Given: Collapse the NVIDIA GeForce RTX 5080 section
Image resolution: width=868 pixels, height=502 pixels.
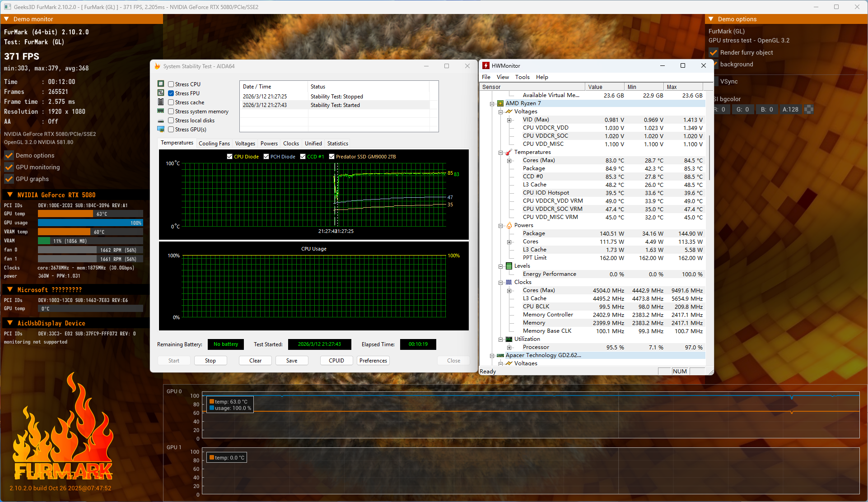Looking at the screenshot, I should (x=9, y=195).
